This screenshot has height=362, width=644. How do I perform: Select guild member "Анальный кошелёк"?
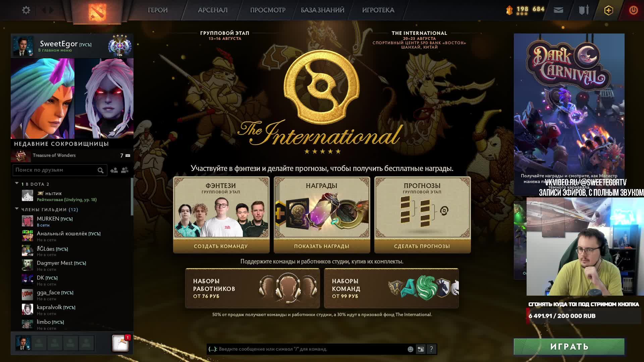click(62, 234)
